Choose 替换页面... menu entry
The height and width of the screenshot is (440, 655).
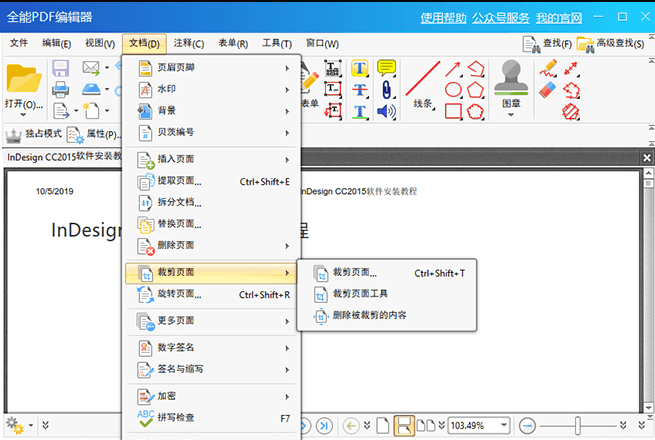213,224
